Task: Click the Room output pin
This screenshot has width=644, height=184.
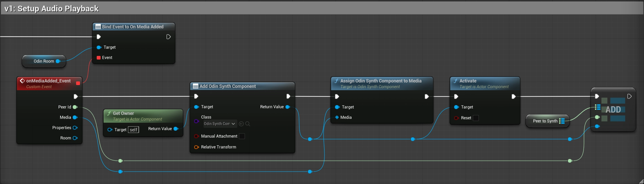Action: (75, 138)
